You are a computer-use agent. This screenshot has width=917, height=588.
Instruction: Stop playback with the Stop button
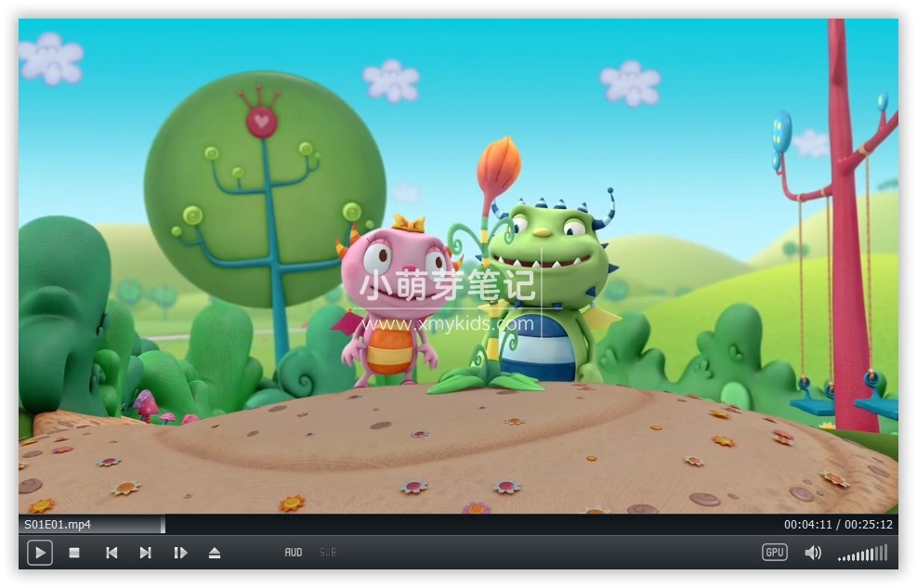point(75,552)
